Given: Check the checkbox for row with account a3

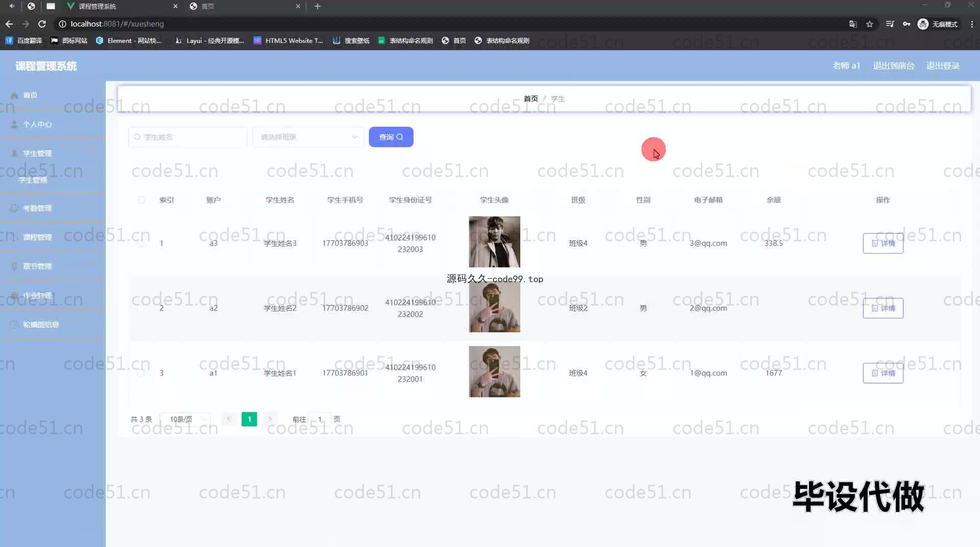Looking at the screenshot, I should pyautogui.click(x=141, y=243).
